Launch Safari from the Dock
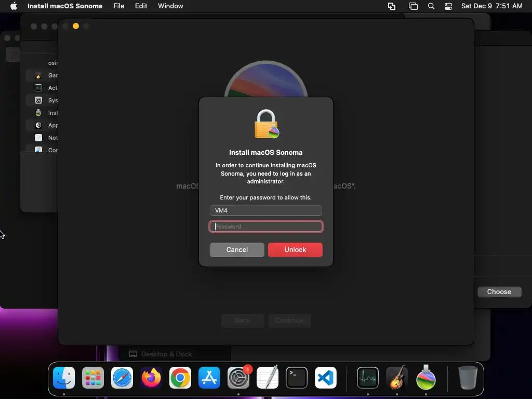The height and width of the screenshot is (399, 532). [x=122, y=378]
